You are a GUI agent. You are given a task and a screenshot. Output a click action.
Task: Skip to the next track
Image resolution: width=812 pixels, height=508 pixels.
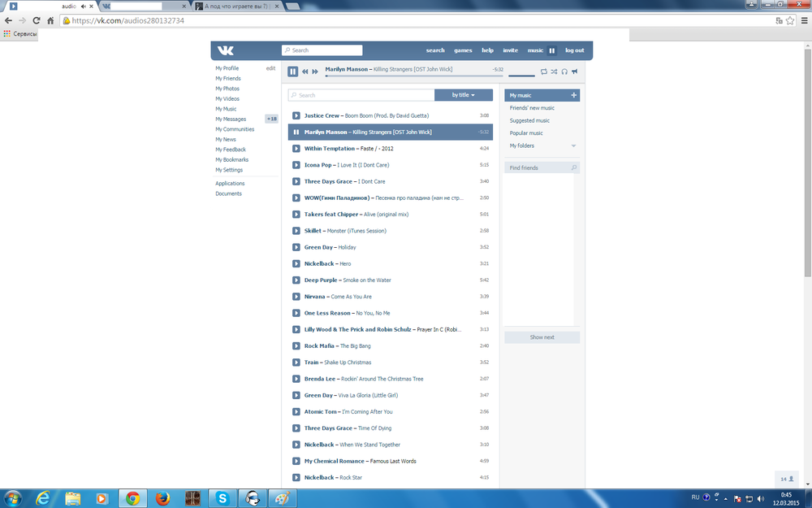click(313, 71)
